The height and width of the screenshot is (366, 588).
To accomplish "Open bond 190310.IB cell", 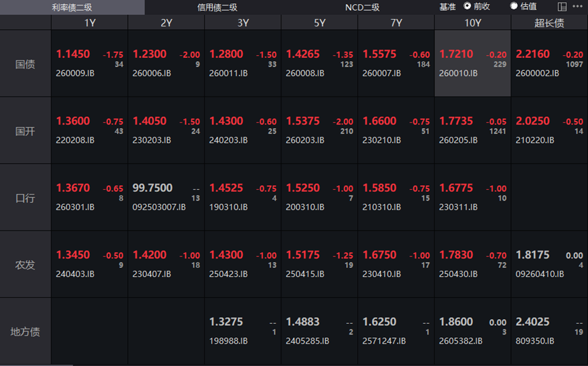I will coord(243,197).
